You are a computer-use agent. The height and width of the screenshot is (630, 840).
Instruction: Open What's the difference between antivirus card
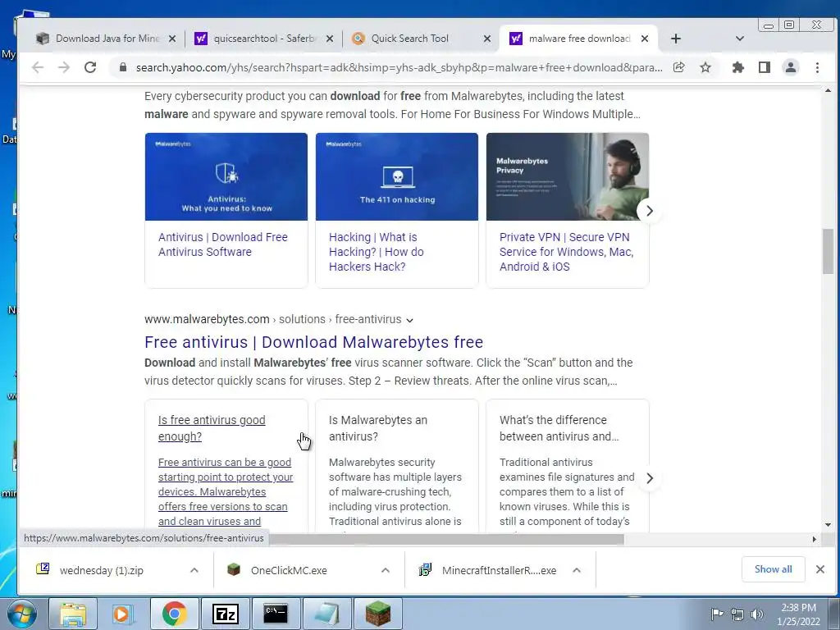559,428
